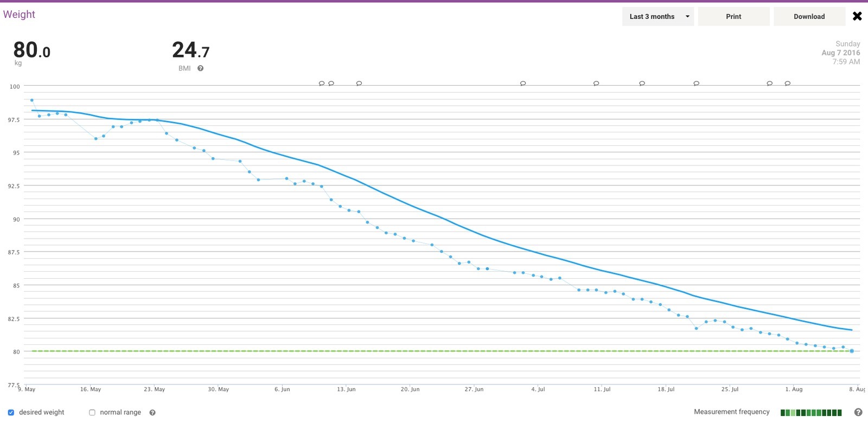Click the 4. Jul axis label

point(538,389)
